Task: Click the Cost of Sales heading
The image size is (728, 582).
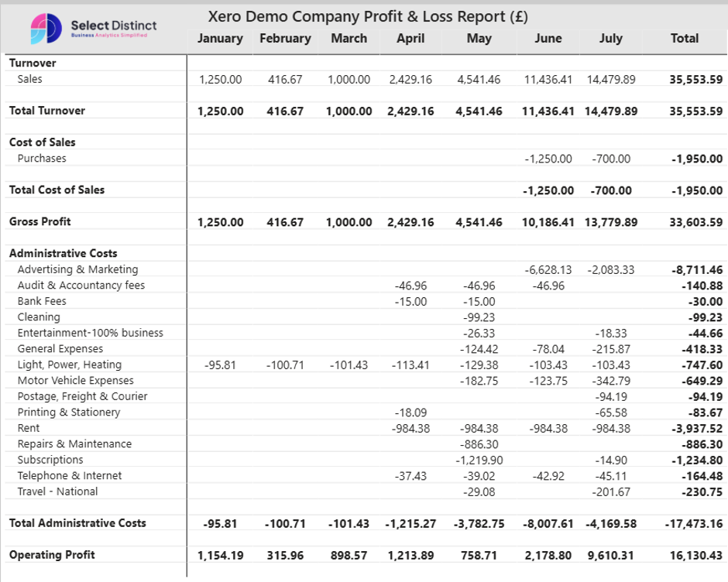Action: (x=43, y=142)
